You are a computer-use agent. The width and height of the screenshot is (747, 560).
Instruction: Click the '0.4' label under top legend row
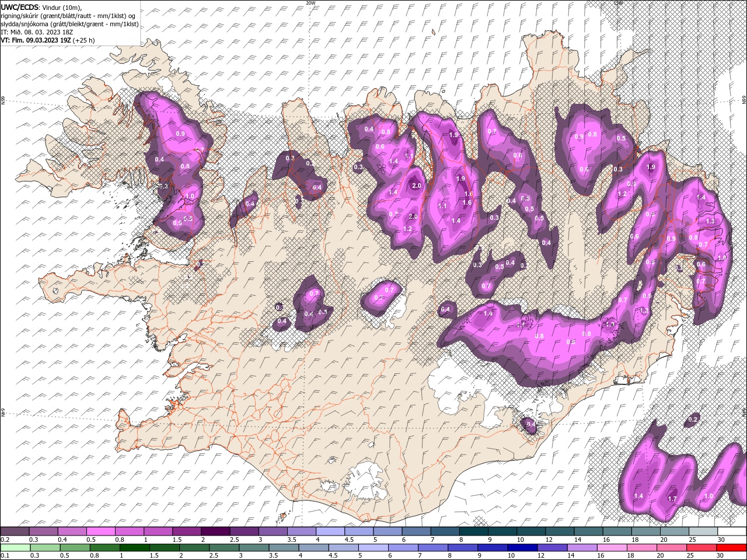(62, 540)
